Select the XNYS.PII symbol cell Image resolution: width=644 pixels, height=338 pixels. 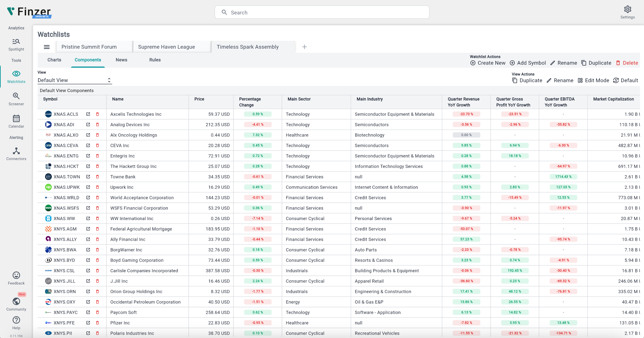click(63, 333)
